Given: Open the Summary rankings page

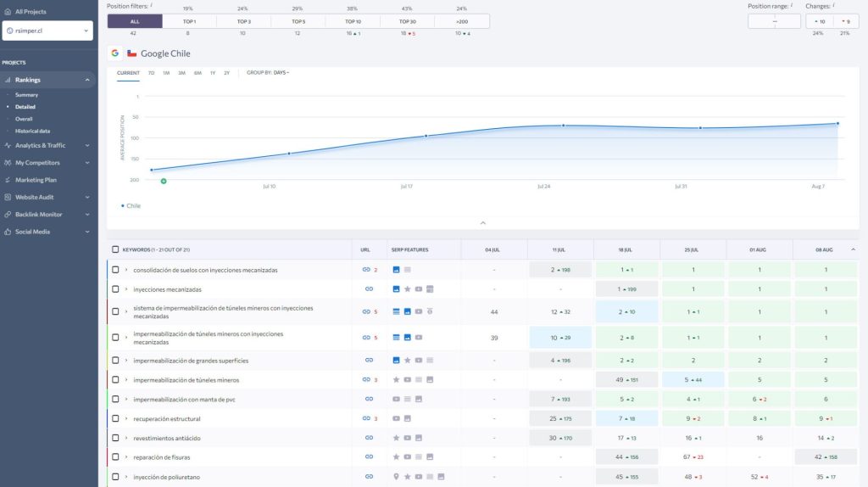Looking at the screenshot, I should [x=26, y=95].
